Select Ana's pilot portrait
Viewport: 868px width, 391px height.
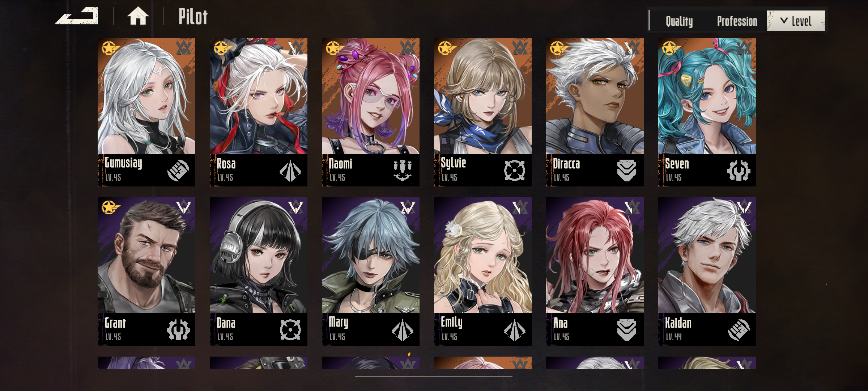tap(595, 255)
